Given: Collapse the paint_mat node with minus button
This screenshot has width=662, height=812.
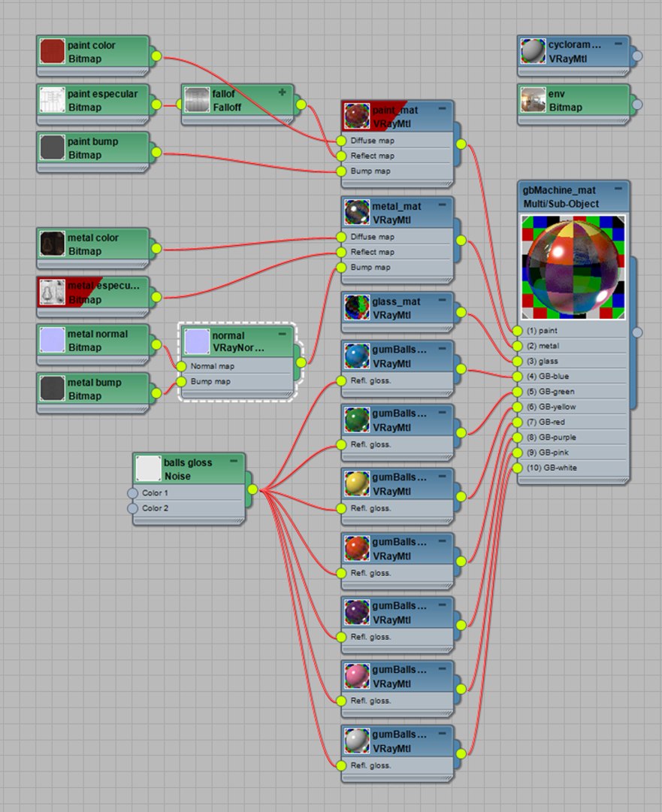Looking at the screenshot, I should point(442,109).
